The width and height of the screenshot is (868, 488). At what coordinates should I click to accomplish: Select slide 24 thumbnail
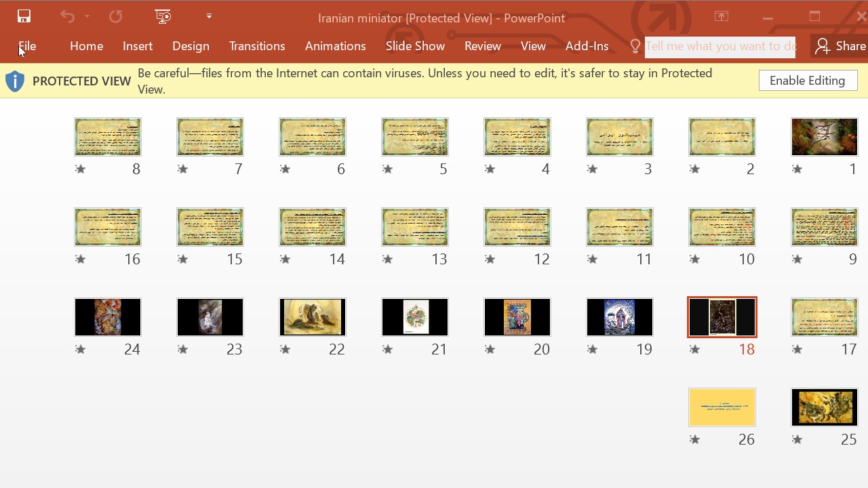point(107,317)
